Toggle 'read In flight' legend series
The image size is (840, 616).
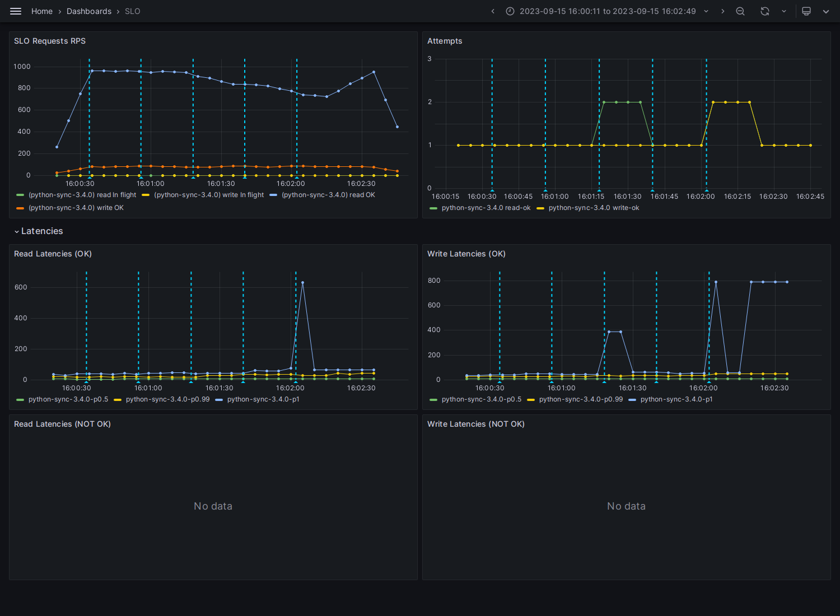82,195
